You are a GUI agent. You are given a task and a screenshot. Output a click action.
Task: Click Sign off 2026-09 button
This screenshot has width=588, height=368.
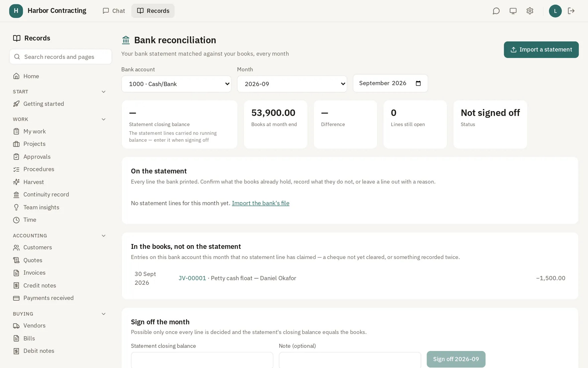coord(456,359)
